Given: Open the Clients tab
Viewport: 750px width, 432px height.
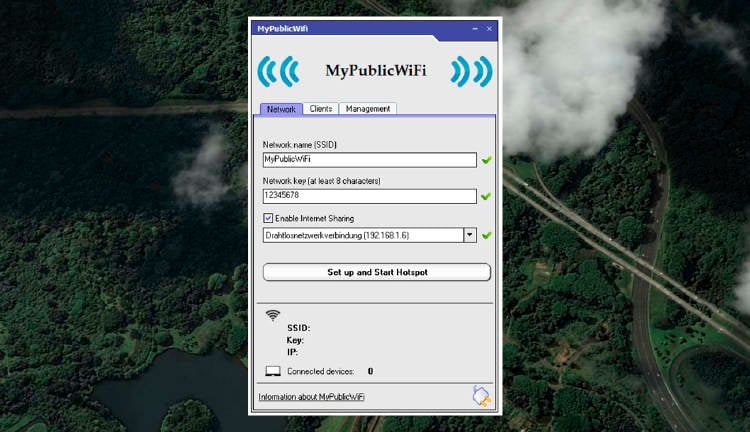Looking at the screenshot, I should pyautogui.click(x=321, y=109).
